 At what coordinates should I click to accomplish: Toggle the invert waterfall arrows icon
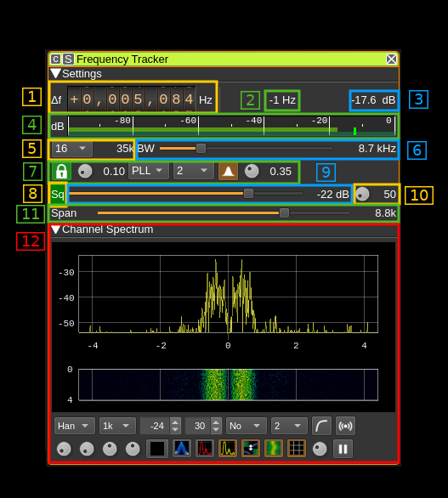coord(251,449)
